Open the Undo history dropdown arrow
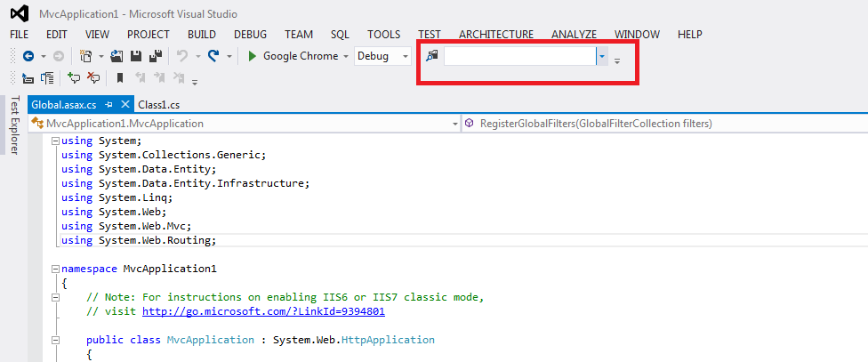 (197, 56)
